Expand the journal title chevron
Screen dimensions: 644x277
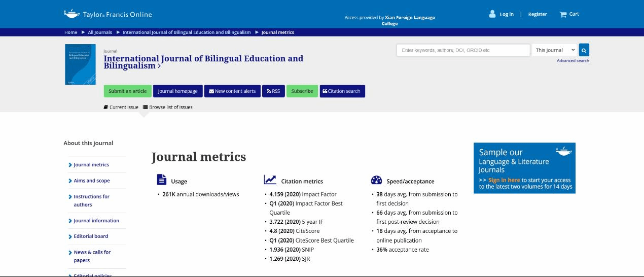pos(159,66)
